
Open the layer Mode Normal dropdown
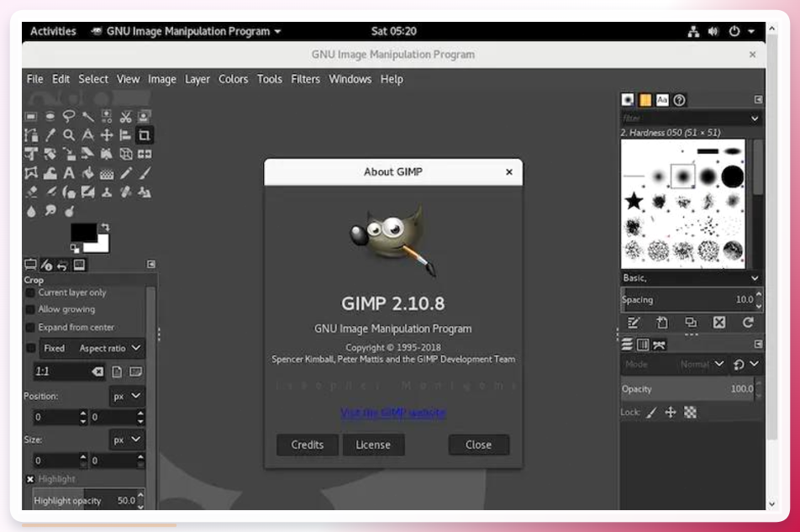click(673, 364)
